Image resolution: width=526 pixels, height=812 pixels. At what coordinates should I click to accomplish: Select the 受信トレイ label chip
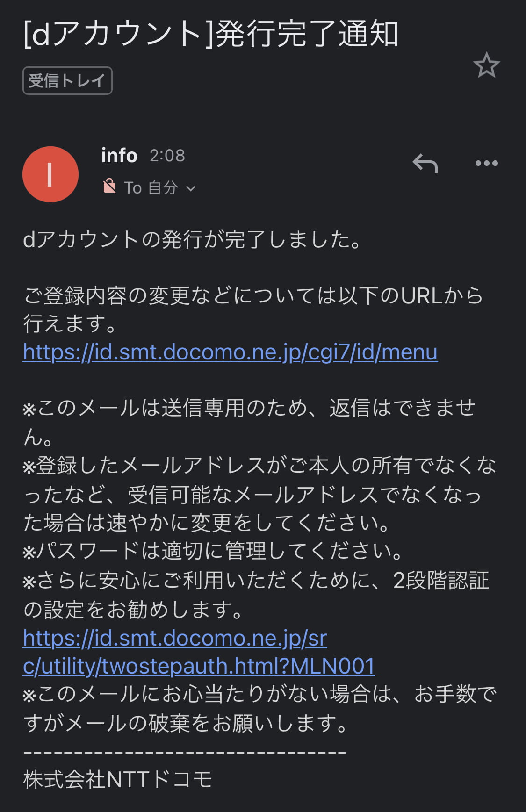[x=67, y=80]
